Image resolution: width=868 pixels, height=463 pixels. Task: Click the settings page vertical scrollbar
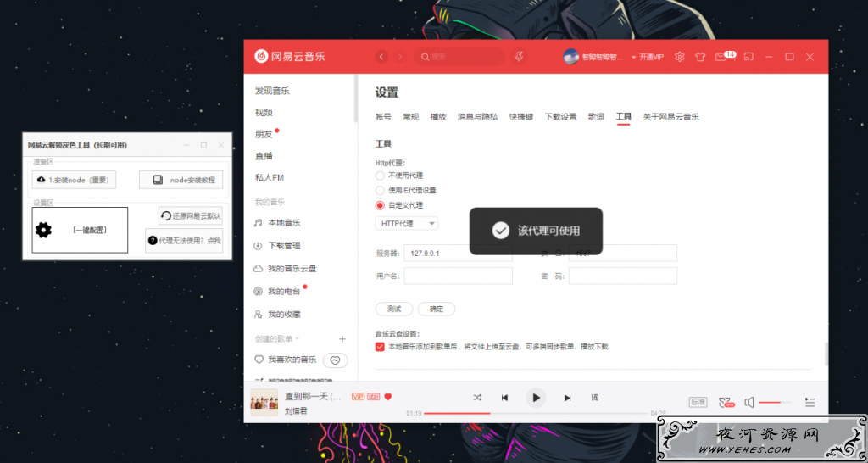826,354
